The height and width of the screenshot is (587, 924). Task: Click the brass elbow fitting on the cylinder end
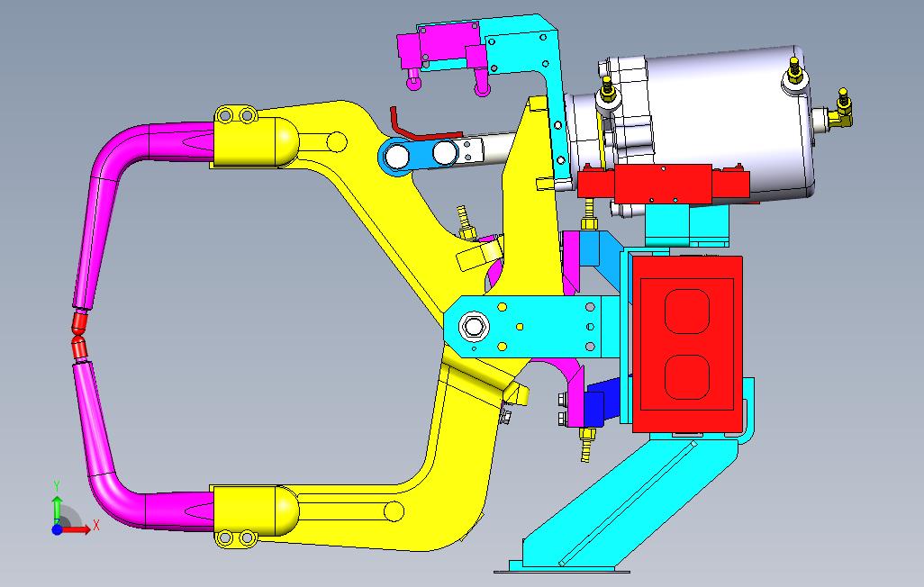click(x=841, y=111)
